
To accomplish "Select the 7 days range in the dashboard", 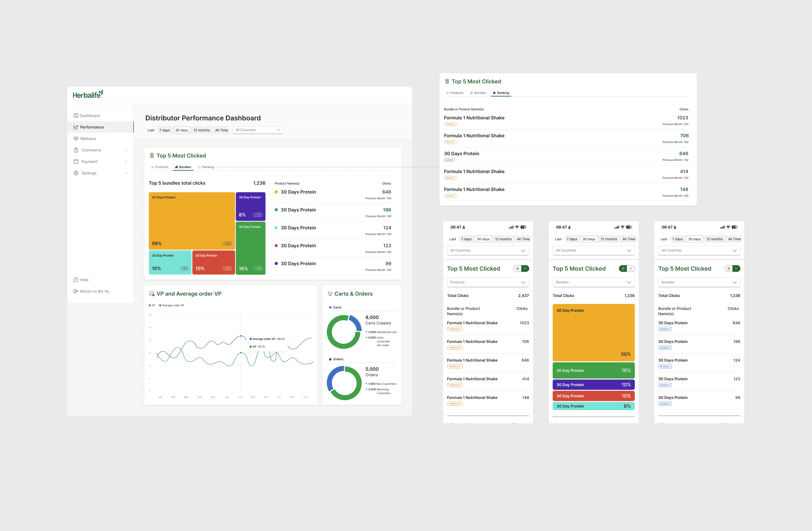I will pos(165,130).
